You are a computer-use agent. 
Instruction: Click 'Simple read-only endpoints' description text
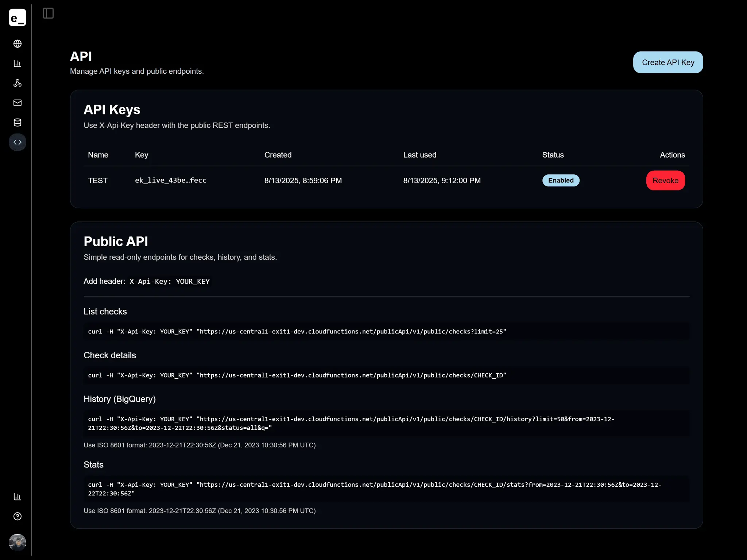180,257
